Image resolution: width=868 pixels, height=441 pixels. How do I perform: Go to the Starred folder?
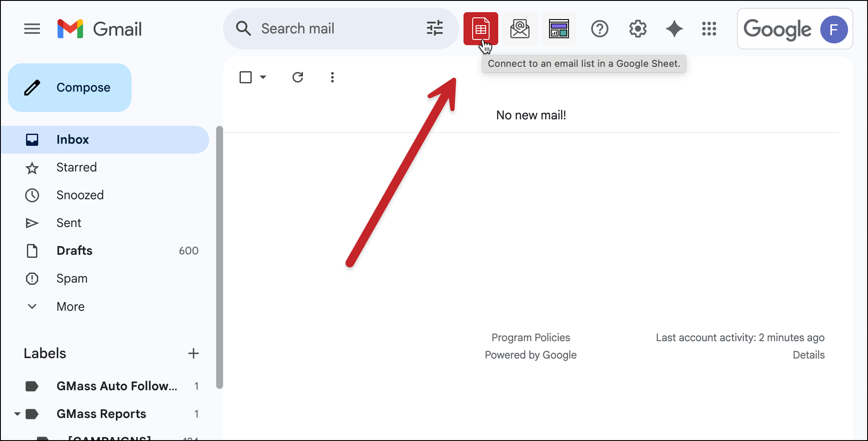tap(76, 168)
